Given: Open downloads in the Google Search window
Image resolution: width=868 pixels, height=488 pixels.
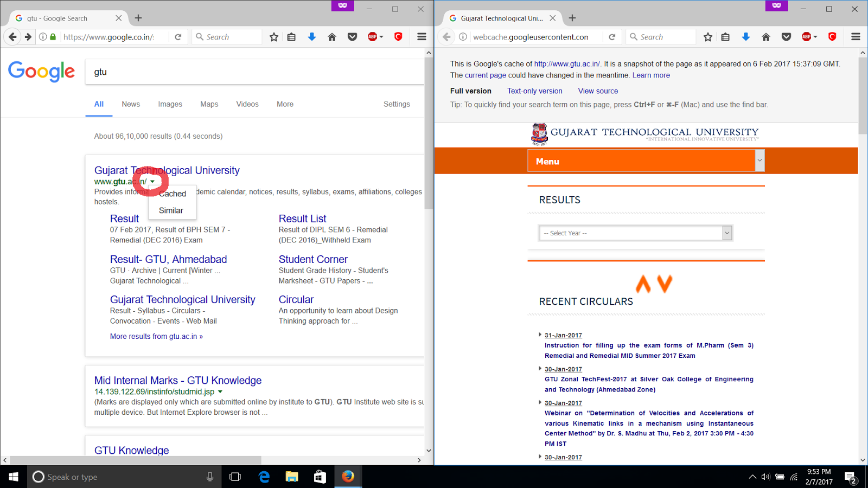Looking at the screenshot, I should tap(312, 37).
